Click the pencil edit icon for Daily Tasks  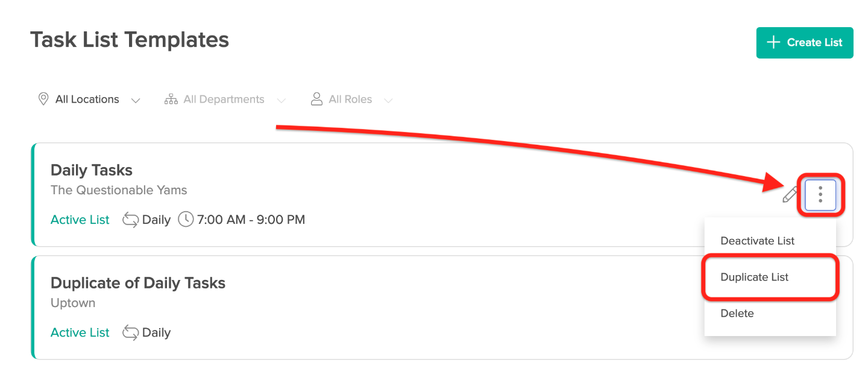[790, 194]
